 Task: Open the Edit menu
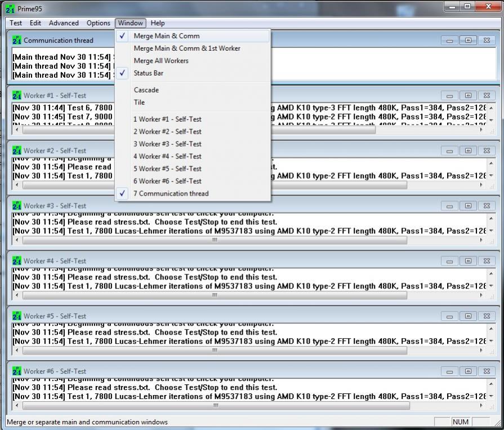click(35, 23)
